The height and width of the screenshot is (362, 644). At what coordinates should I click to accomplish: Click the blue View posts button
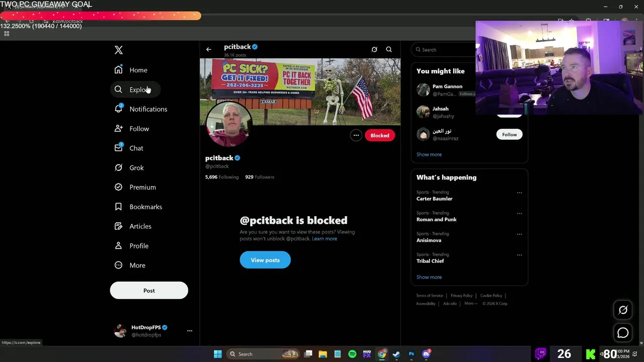[265, 260]
